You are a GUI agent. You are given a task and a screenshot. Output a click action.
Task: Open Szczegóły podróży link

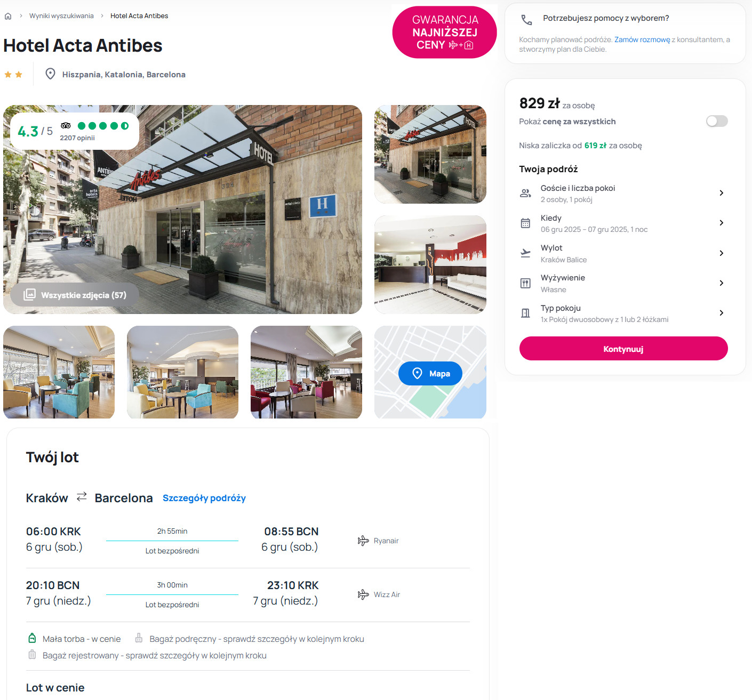pos(204,498)
